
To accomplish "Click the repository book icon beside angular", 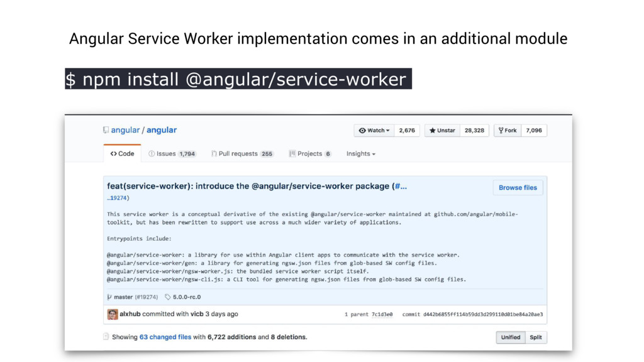I will tap(106, 130).
